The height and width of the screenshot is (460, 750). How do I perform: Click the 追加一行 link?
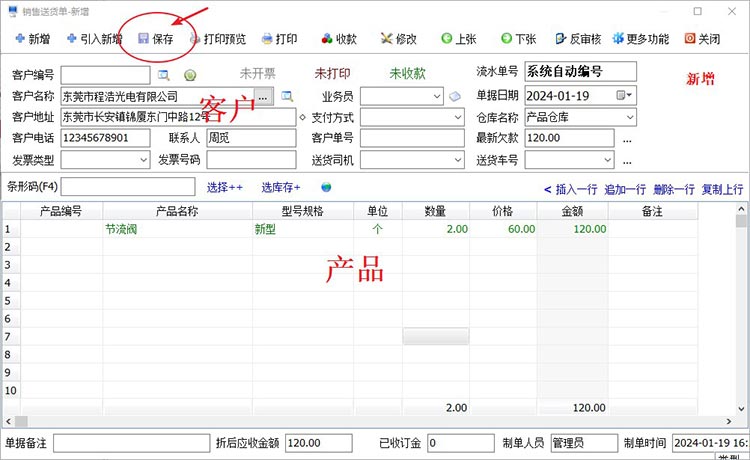625,190
